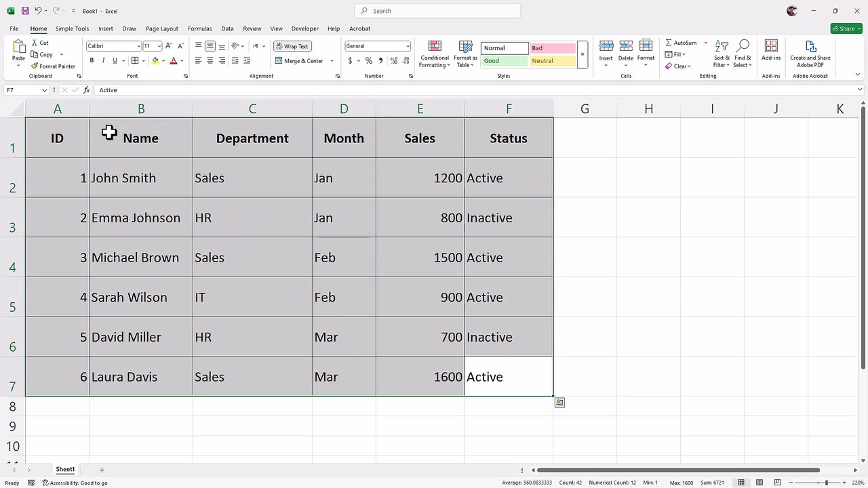The width and height of the screenshot is (868, 488).
Task: Open the File menu
Action: 14,28
